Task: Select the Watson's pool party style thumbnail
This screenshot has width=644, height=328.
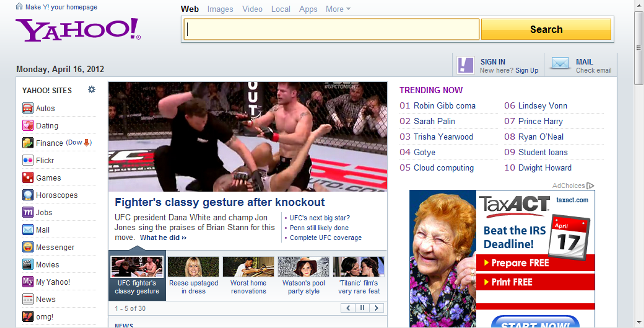Action: pyautogui.click(x=303, y=267)
